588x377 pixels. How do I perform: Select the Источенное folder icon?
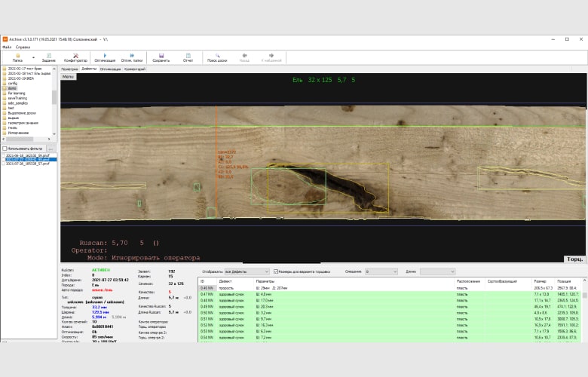pyautogui.click(x=5, y=133)
